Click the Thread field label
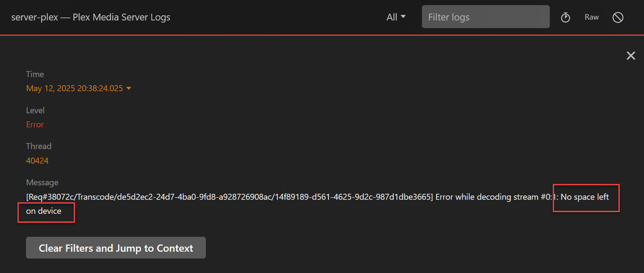644x273 pixels. point(39,146)
